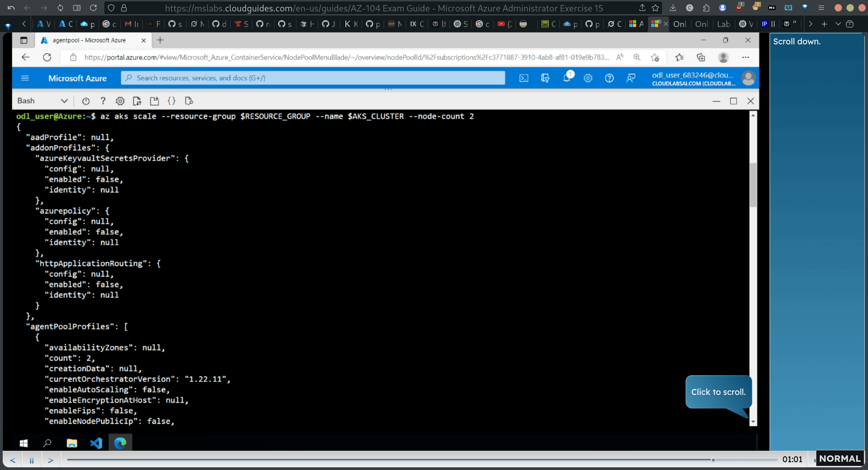Click the Edge refresh button
868x470 pixels.
47,57
